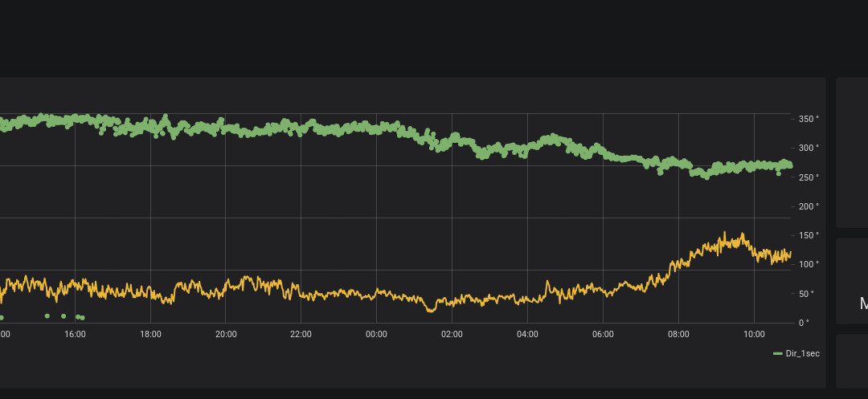Click the 02:00 time axis label
Viewport: 868px width, 399px height.
click(x=452, y=334)
